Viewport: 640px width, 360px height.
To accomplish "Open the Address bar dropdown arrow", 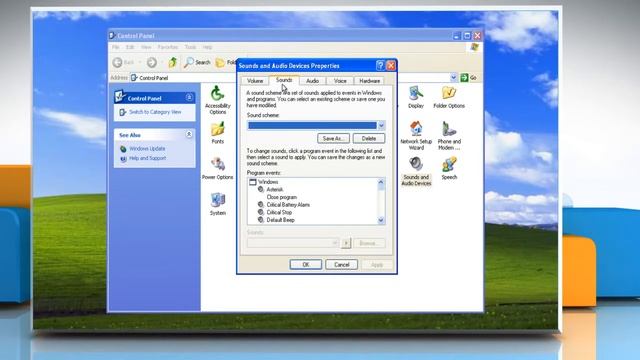I will pyautogui.click(x=453, y=78).
